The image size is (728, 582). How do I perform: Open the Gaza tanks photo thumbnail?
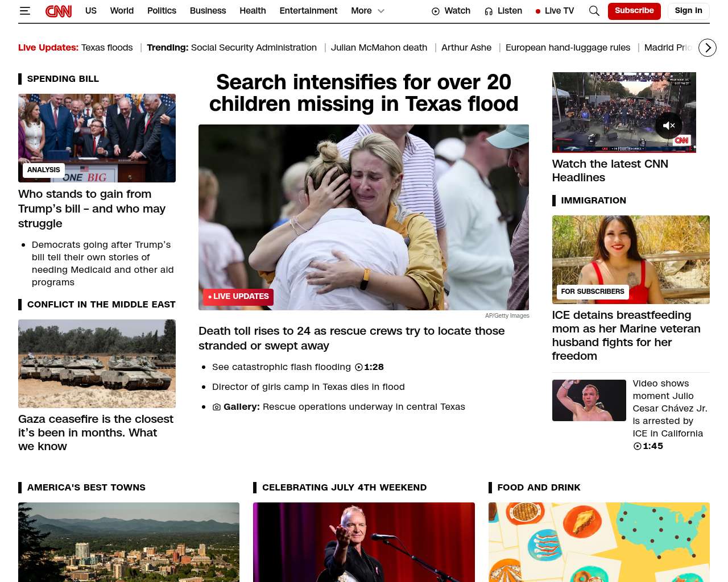pos(97,364)
